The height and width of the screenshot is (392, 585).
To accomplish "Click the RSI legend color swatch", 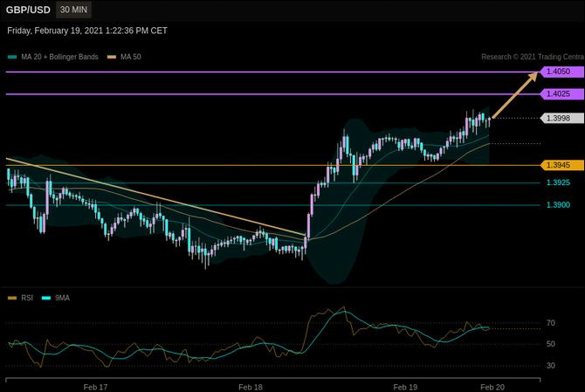I will pos(12,298).
